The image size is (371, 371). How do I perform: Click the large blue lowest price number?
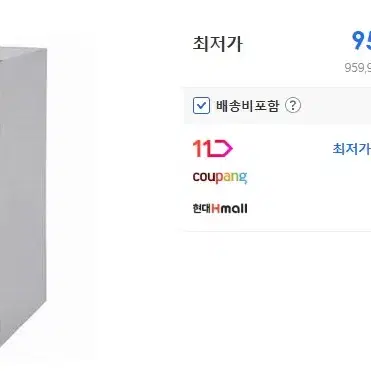click(361, 41)
